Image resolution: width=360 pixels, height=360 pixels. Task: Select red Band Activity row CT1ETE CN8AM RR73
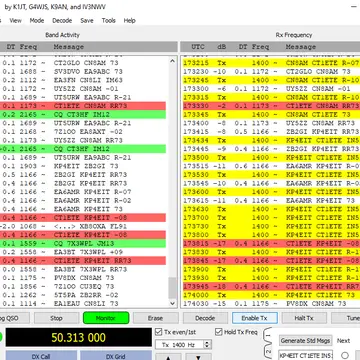(x=83, y=106)
